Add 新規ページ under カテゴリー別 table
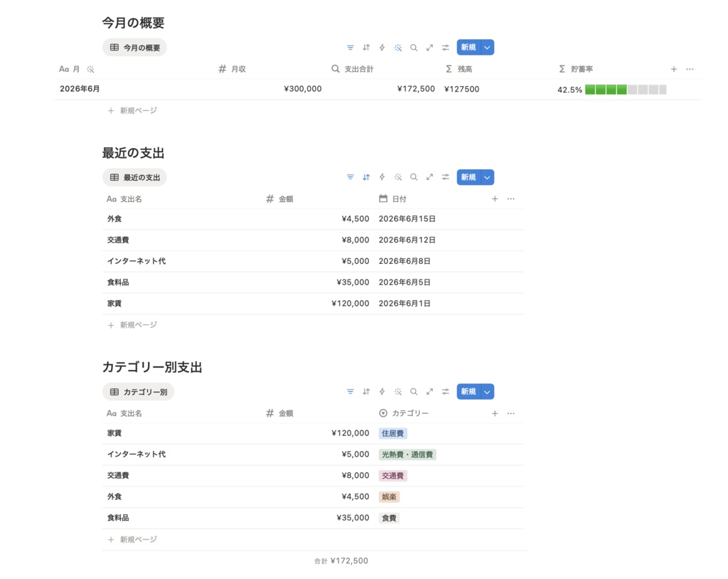 (x=132, y=539)
